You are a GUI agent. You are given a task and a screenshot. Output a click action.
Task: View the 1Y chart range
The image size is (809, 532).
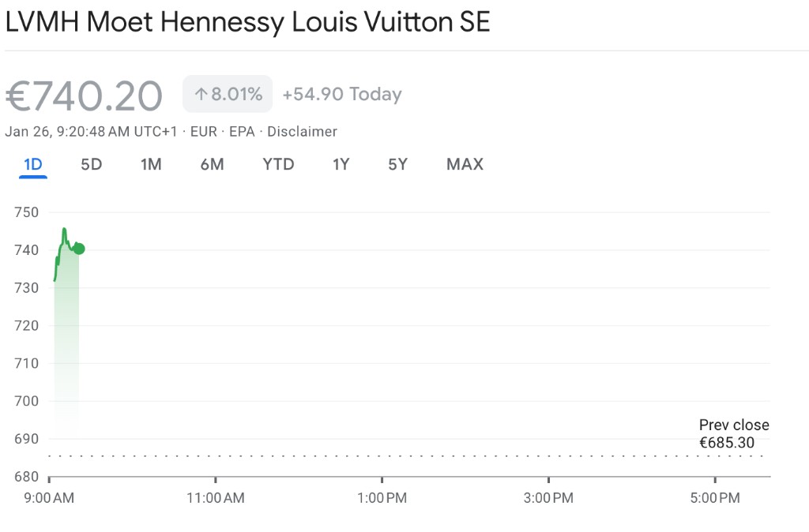pyautogui.click(x=341, y=164)
